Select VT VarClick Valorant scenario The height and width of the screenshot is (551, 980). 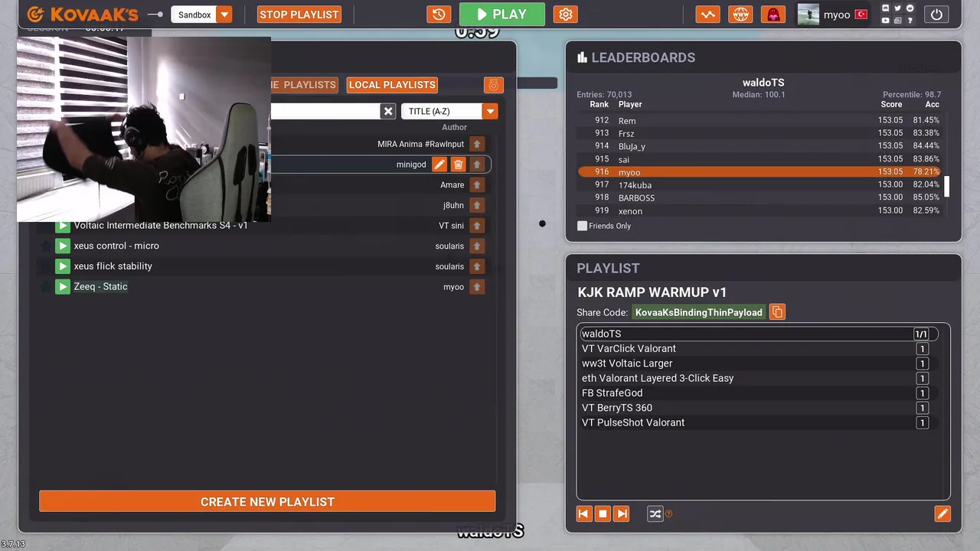pyautogui.click(x=758, y=349)
